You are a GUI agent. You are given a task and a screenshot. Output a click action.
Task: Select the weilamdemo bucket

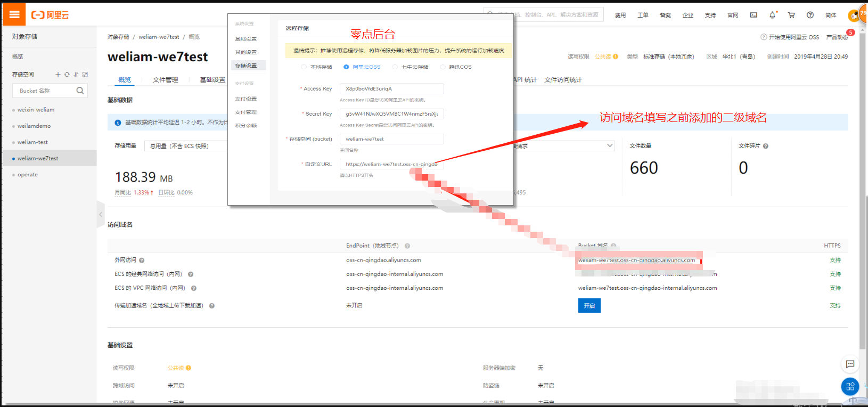(34, 126)
